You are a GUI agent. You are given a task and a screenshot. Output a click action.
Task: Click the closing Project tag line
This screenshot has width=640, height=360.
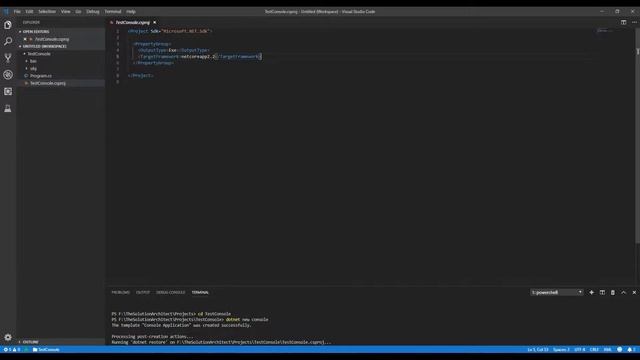[140, 76]
